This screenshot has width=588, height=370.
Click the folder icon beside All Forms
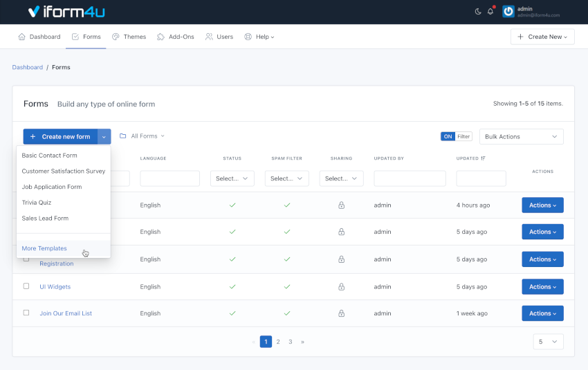click(x=122, y=136)
